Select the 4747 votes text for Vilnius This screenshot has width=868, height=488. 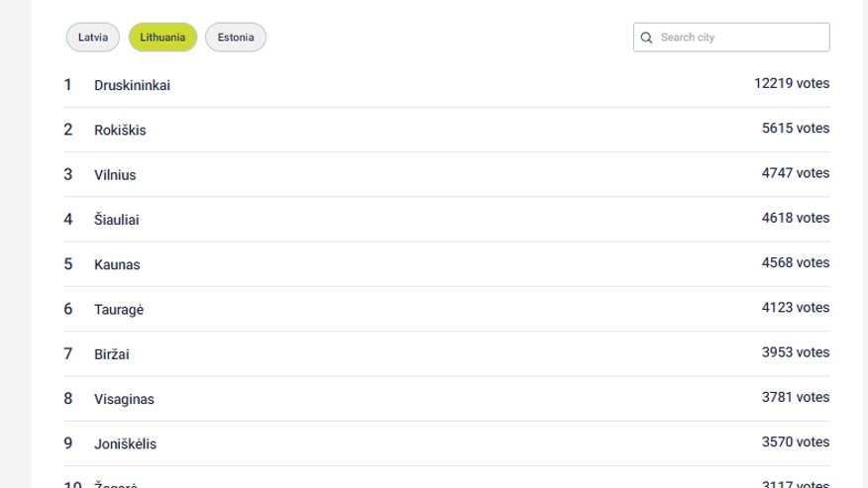click(x=796, y=173)
